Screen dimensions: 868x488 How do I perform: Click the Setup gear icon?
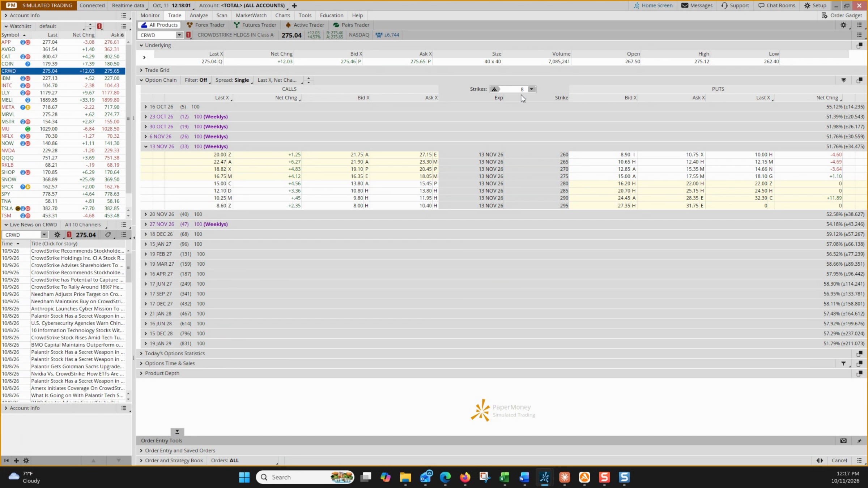(x=807, y=5)
